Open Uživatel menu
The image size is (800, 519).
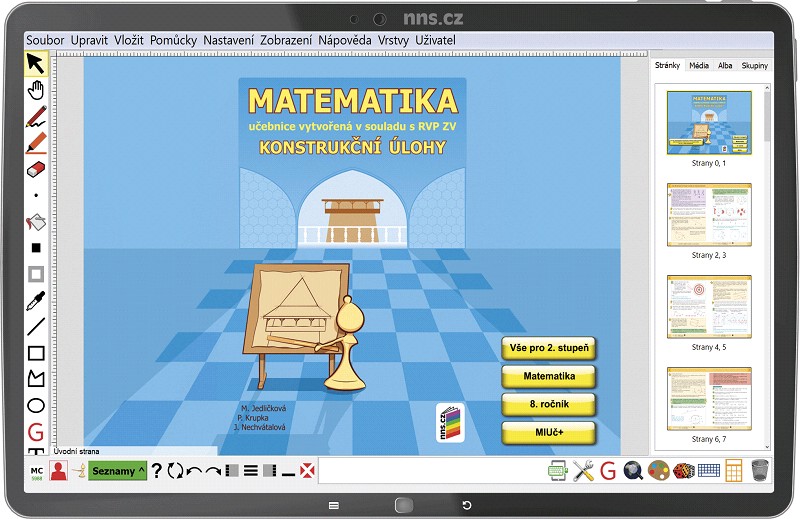click(x=435, y=40)
